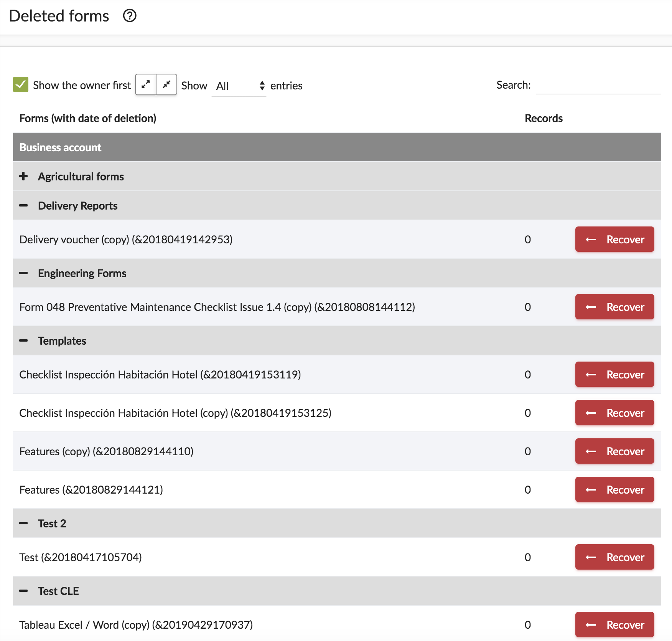Collapse the Test CLE group
The height and width of the screenshot is (641, 672).
(x=23, y=591)
